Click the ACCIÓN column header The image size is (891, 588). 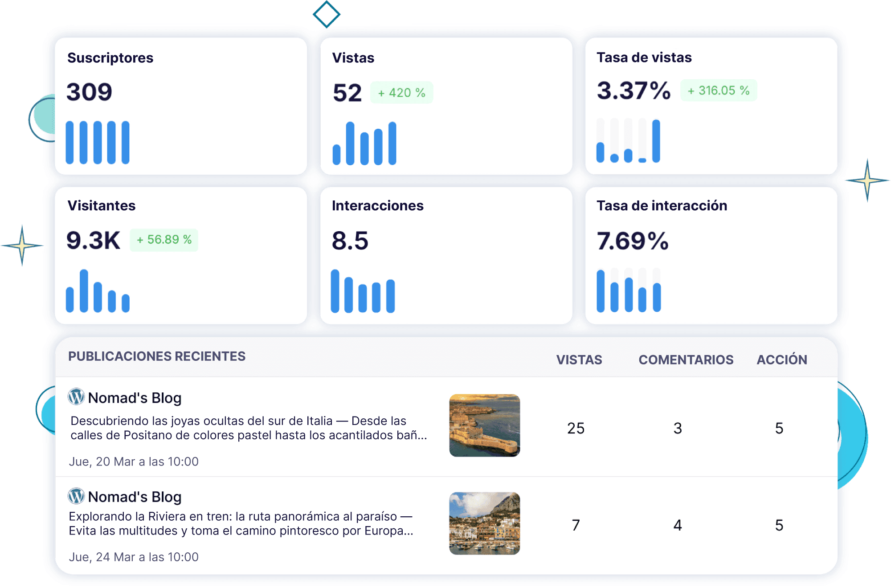tap(781, 359)
